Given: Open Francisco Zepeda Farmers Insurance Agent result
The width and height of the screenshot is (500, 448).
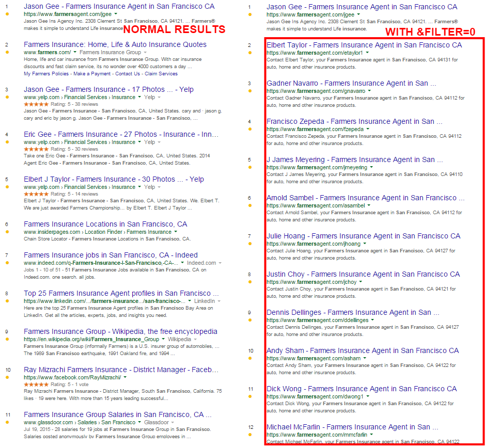Looking at the screenshot, I should [354, 121].
